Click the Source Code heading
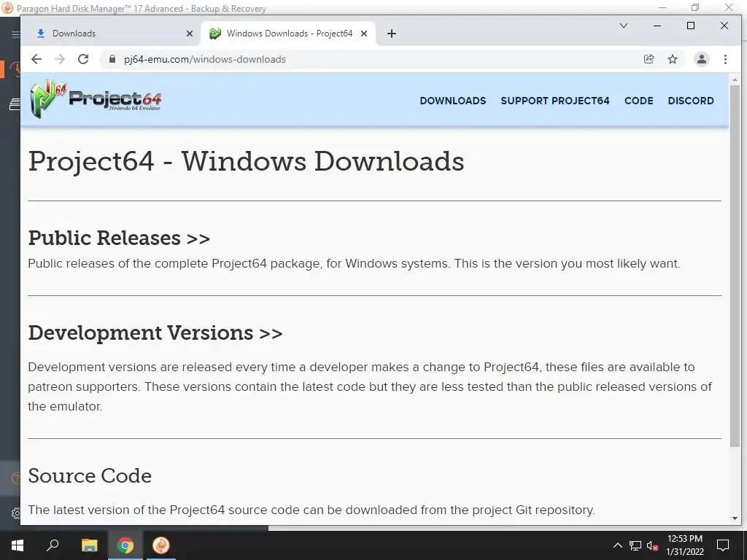This screenshot has height=560, width=747. point(90,475)
